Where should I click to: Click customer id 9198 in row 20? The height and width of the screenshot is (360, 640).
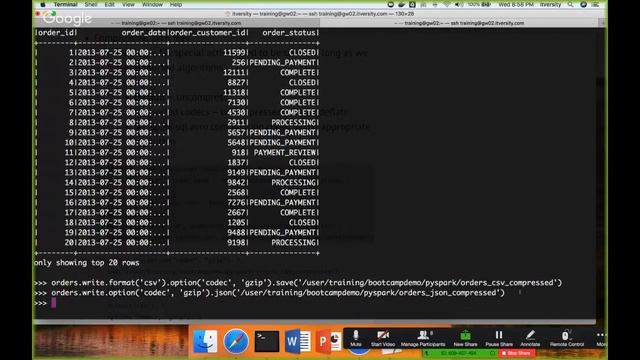tap(236, 242)
